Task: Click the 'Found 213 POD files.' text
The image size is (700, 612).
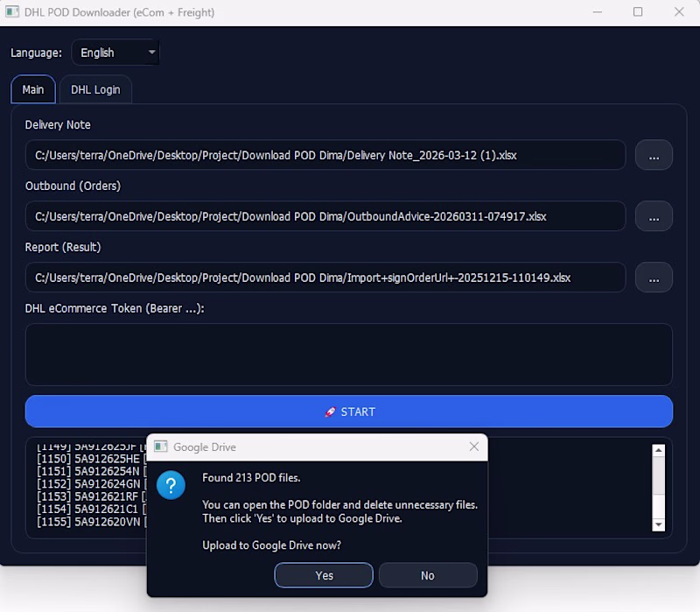Action: click(251, 477)
